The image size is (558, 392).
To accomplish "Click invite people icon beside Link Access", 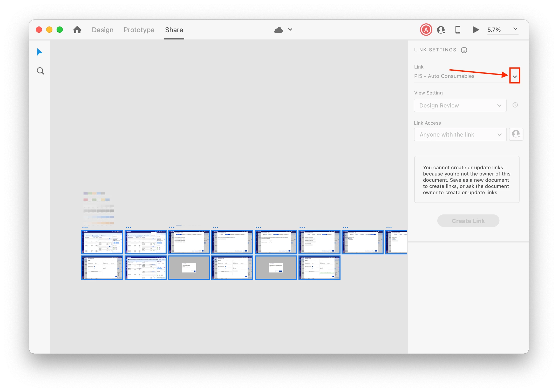I will [516, 134].
